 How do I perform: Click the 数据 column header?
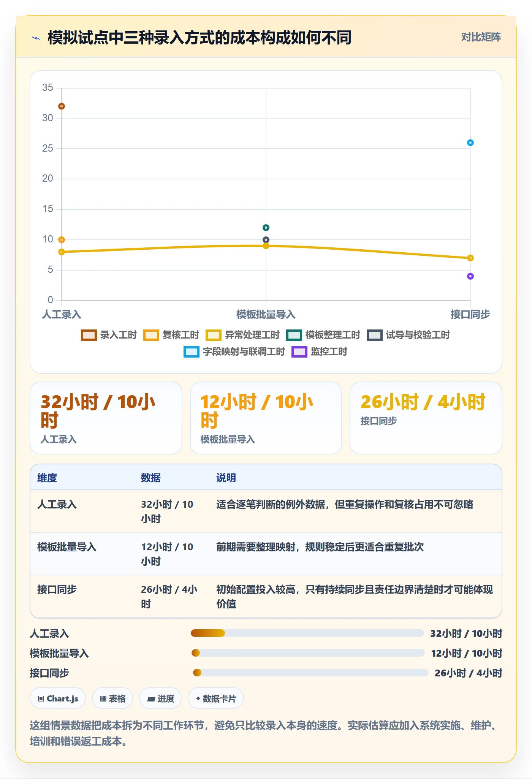pos(151,478)
